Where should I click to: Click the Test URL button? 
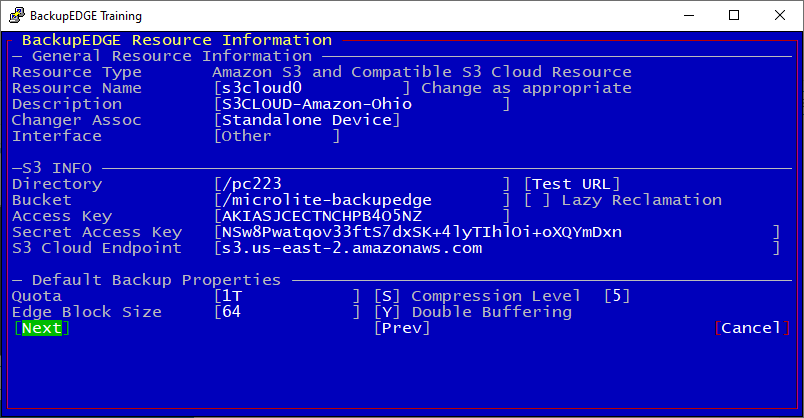(572, 184)
